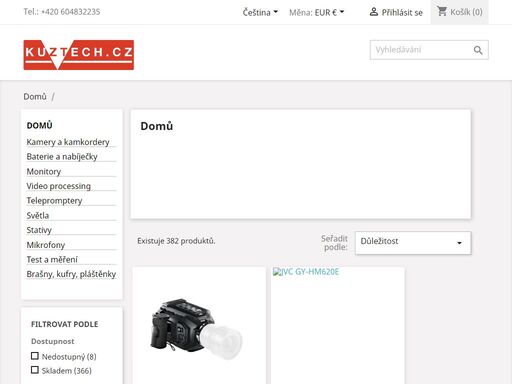Click the KUZTECH.CZ logo

coord(79,55)
